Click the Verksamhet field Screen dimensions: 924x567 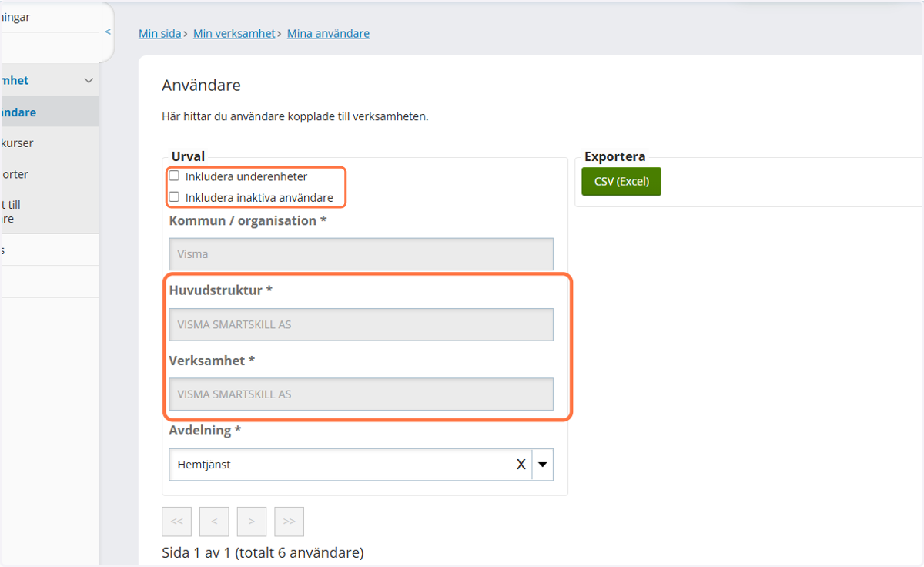[361, 394]
